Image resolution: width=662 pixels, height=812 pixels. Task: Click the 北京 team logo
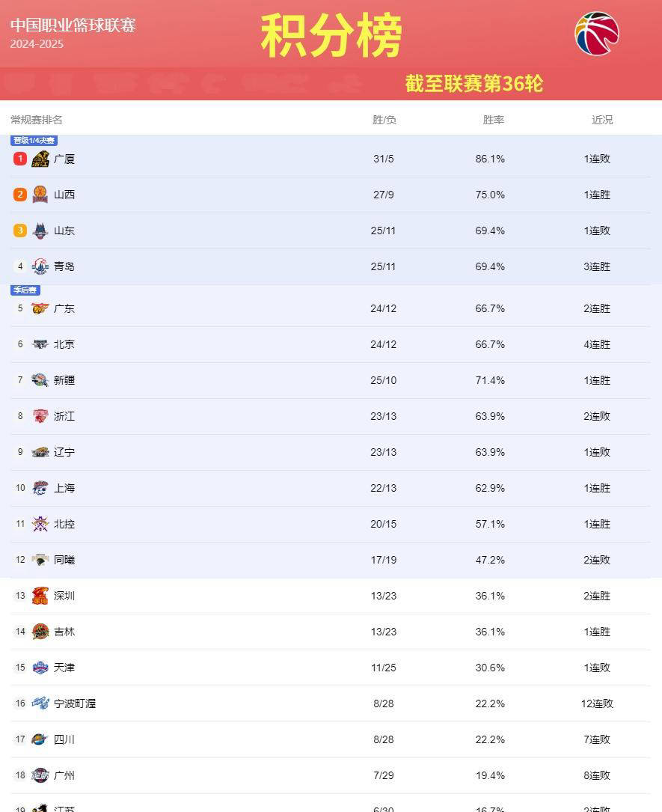click(40, 344)
